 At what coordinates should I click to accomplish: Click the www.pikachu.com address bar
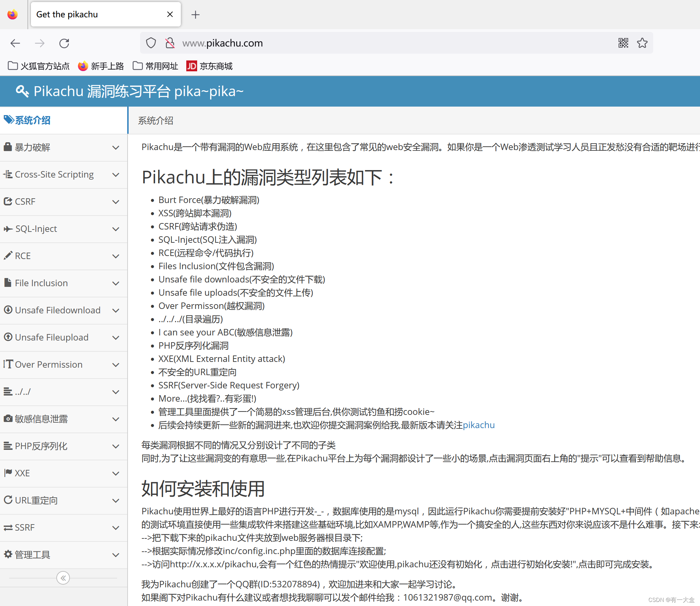click(222, 43)
